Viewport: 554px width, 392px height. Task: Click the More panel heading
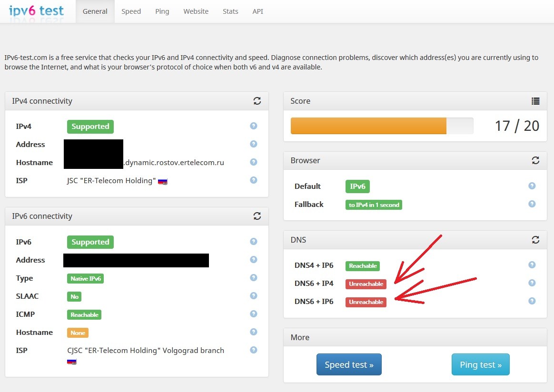[300, 337]
